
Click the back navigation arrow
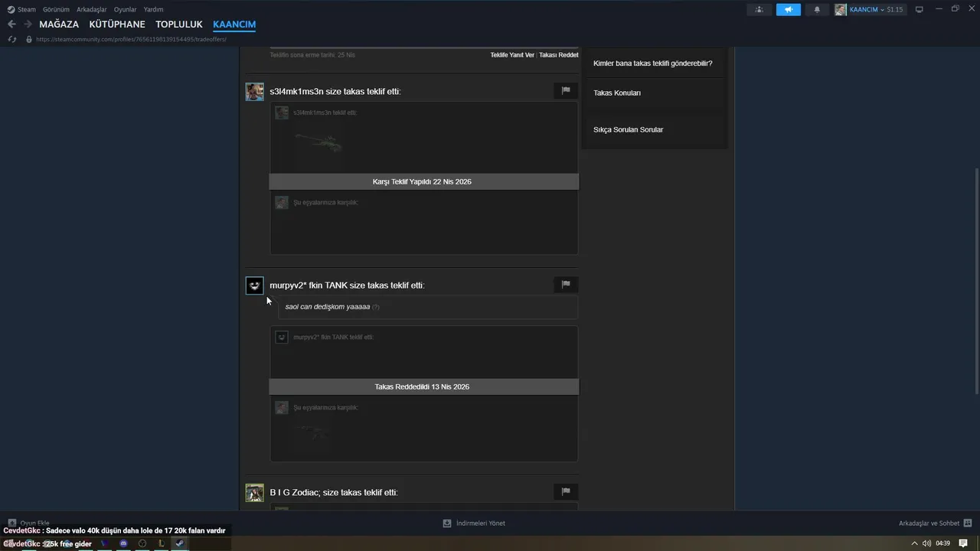[11, 24]
